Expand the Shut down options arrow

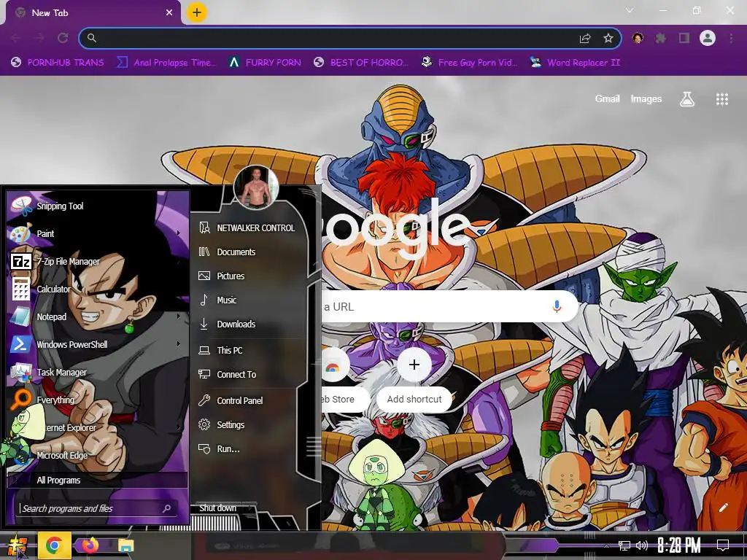[x=250, y=508]
